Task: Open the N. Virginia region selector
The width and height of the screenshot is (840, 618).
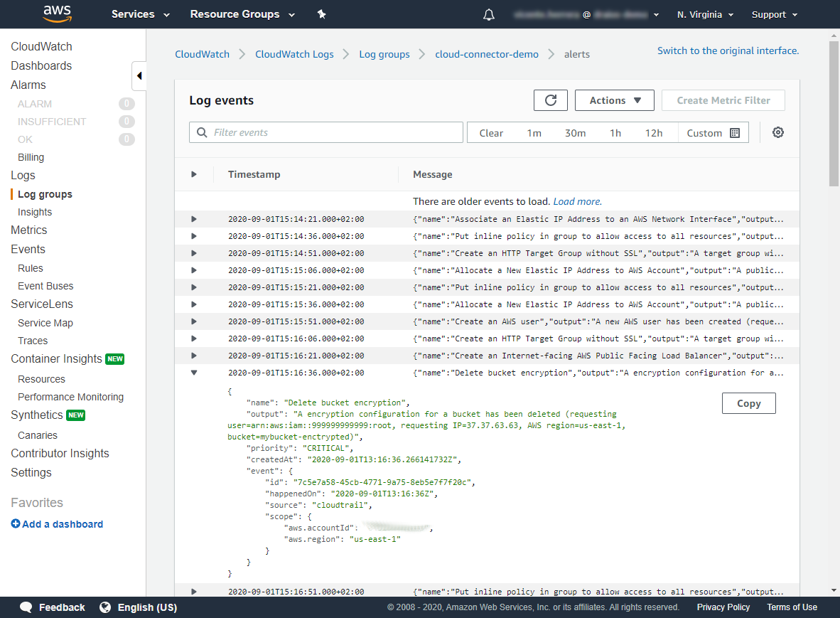Action: 705,14
